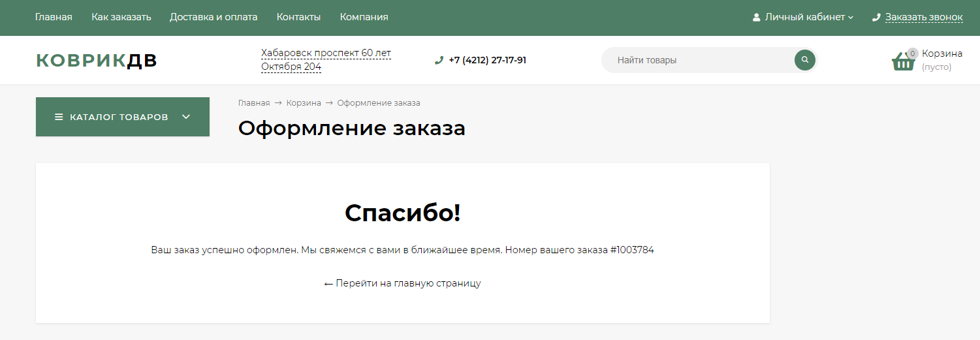Open Компания menu item
The image size is (980, 340).
[x=364, y=17]
